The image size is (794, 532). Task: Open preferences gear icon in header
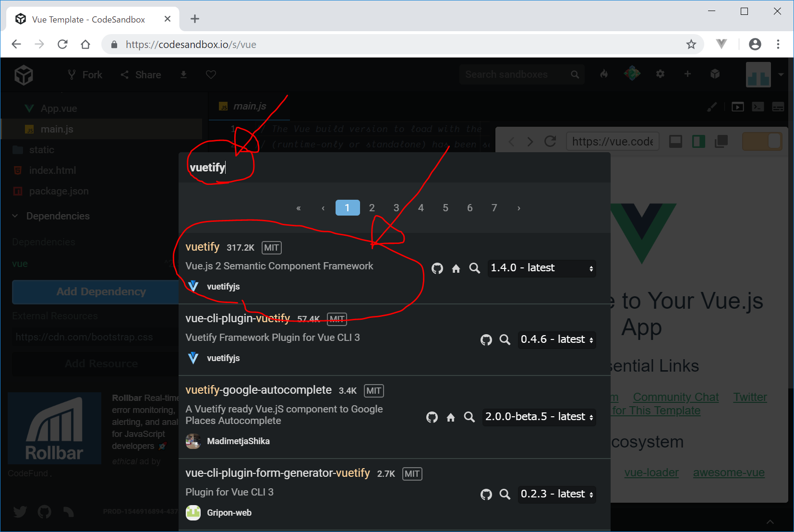(660, 74)
